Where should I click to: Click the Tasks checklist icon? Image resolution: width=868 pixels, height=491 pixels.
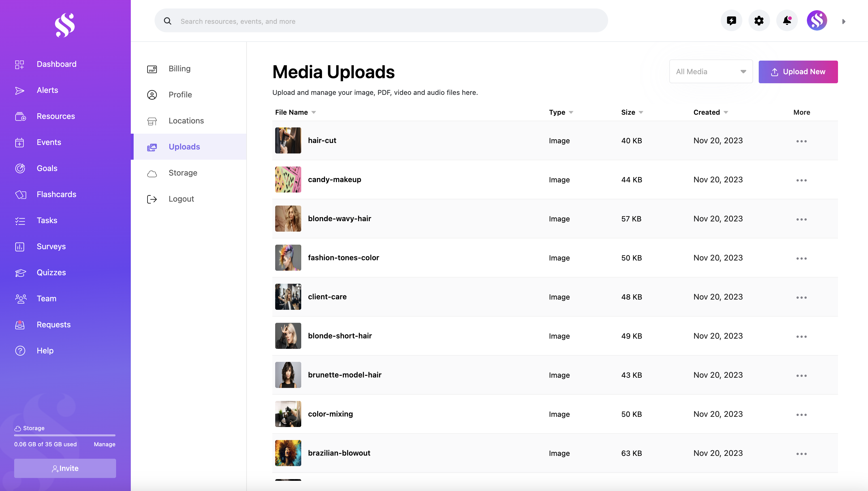(20, 221)
